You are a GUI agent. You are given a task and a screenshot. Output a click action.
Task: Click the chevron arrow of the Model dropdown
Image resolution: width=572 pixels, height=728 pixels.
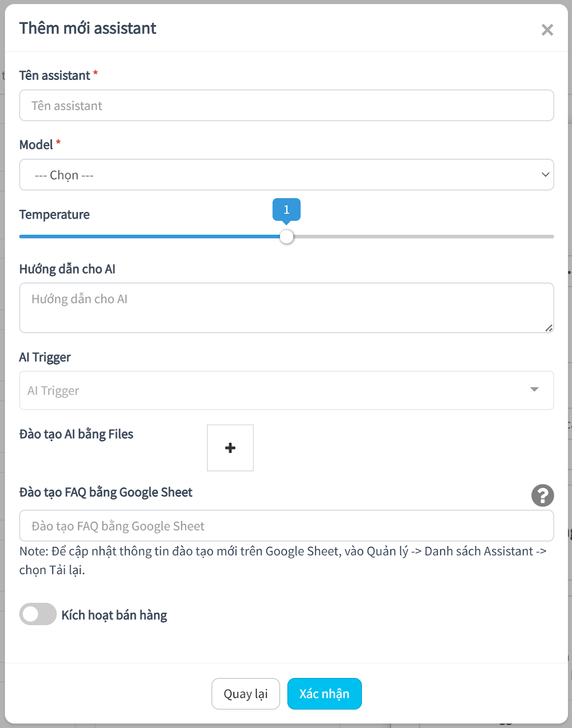pyautogui.click(x=545, y=175)
